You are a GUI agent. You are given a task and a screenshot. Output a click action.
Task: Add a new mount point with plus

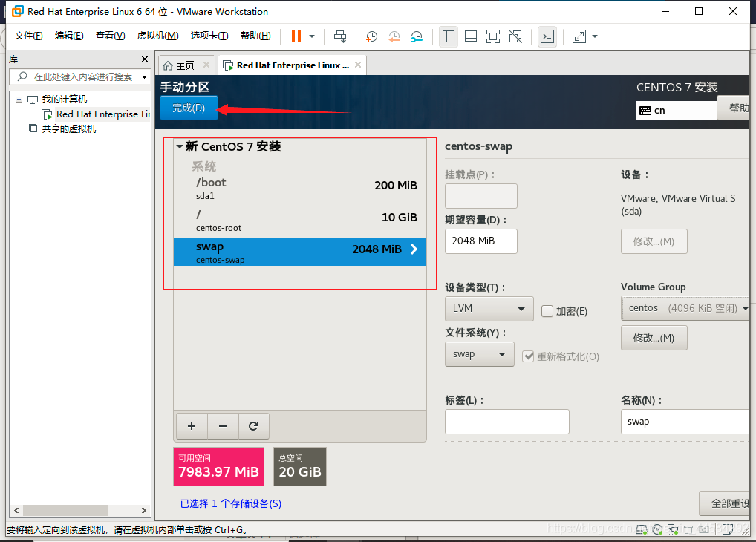click(x=192, y=426)
